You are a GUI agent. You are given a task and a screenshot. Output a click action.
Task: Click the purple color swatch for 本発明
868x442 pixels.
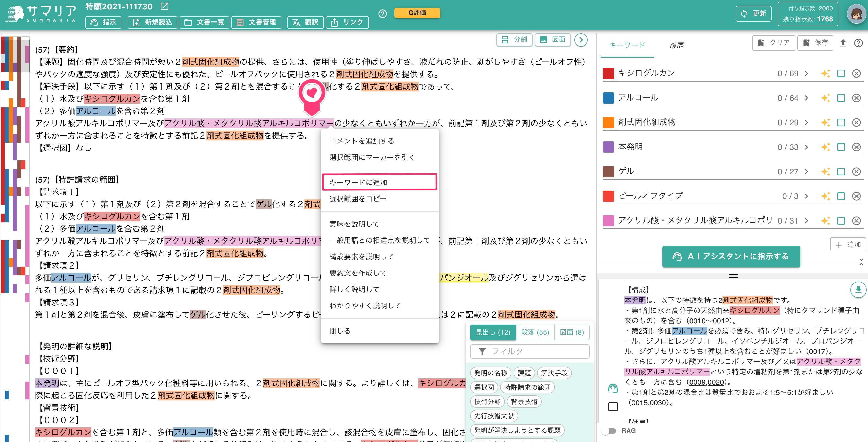pos(608,147)
